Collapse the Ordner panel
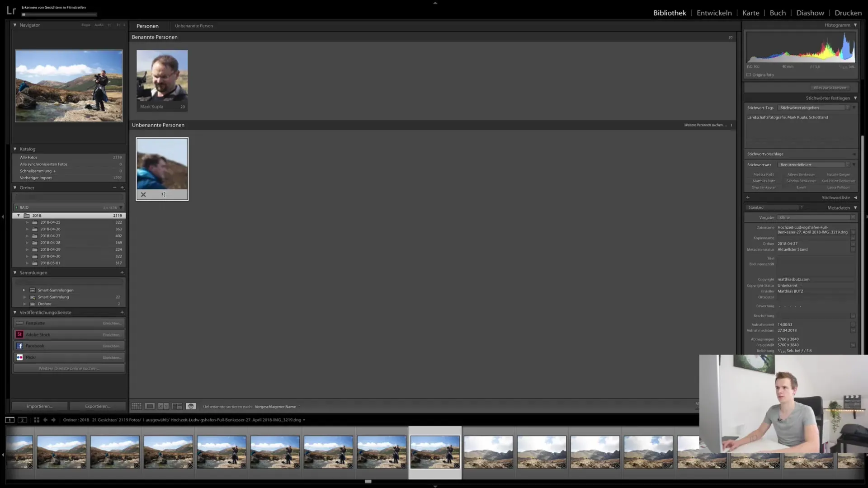Viewport: 868px width, 488px height. coord(15,188)
